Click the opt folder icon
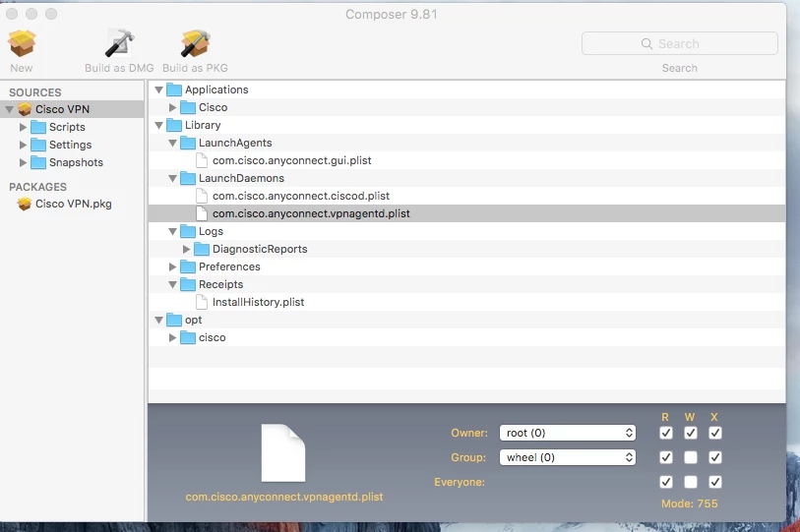 tap(174, 320)
